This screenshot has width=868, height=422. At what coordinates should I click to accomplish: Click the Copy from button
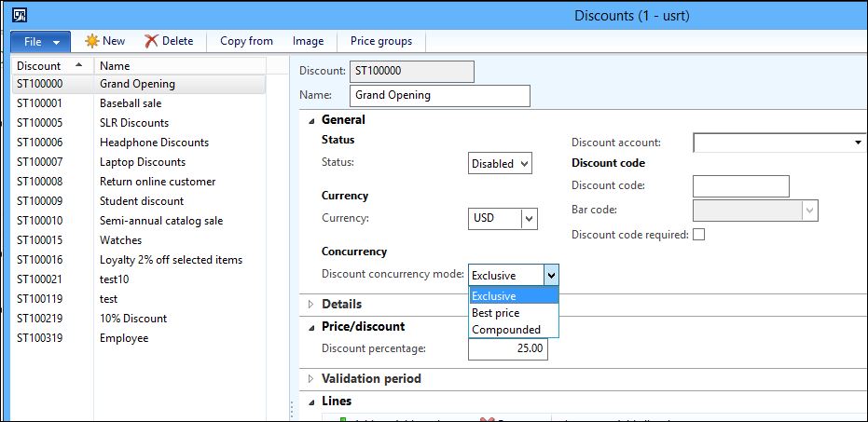pos(246,41)
